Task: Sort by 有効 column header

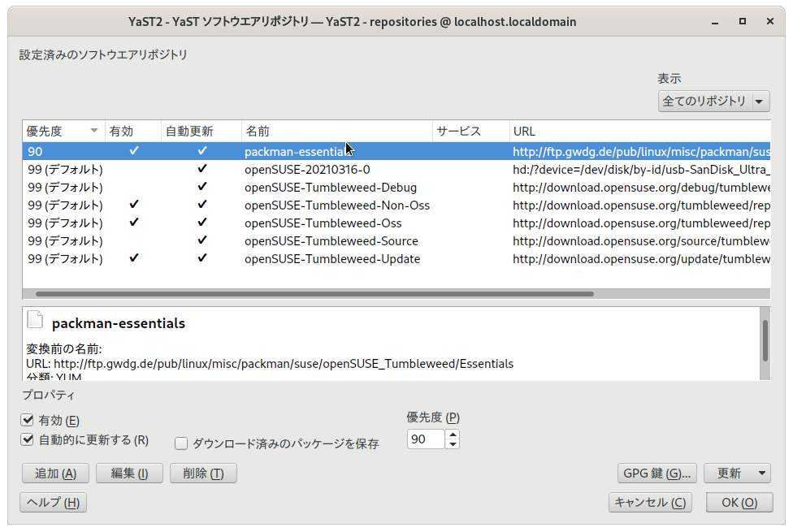Action: pos(133,131)
